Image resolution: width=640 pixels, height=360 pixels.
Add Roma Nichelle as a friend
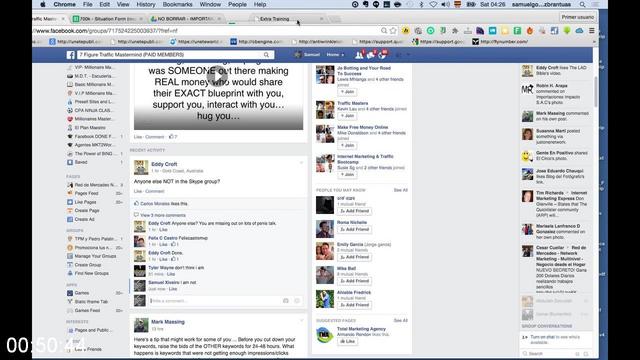[x=354, y=229]
